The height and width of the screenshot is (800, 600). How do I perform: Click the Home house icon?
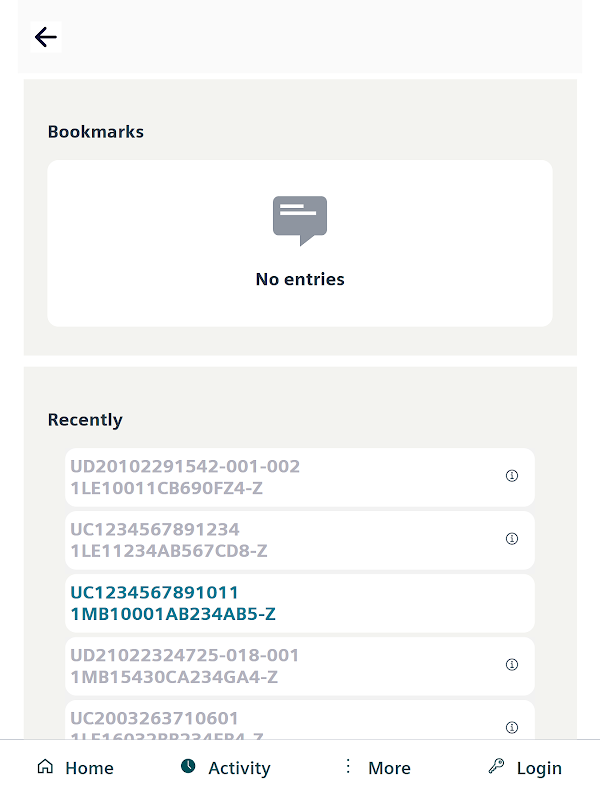click(45, 767)
